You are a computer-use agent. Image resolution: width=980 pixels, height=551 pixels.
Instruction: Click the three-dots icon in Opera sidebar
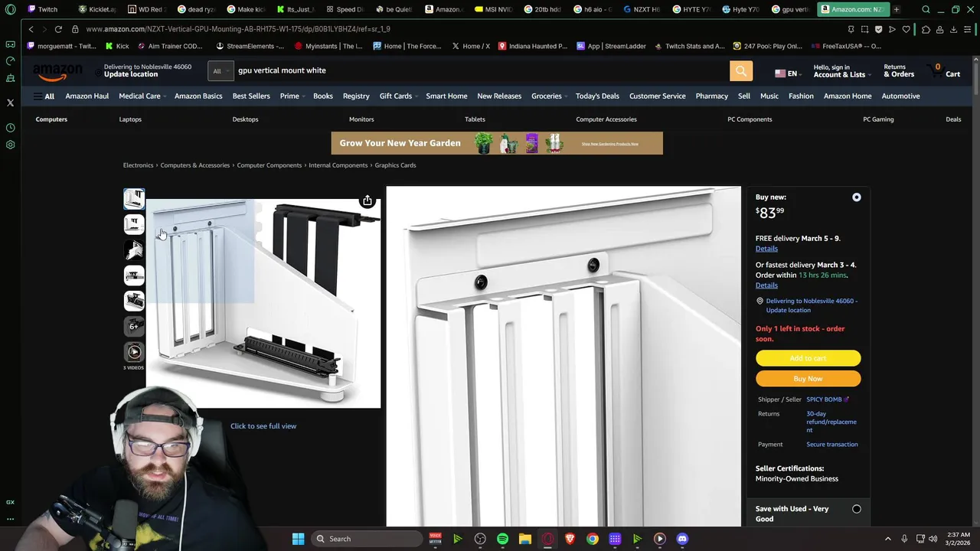click(10, 519)
